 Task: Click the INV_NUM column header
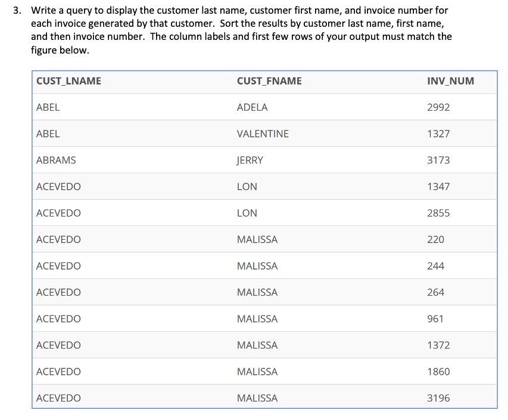tap(450, 80)
